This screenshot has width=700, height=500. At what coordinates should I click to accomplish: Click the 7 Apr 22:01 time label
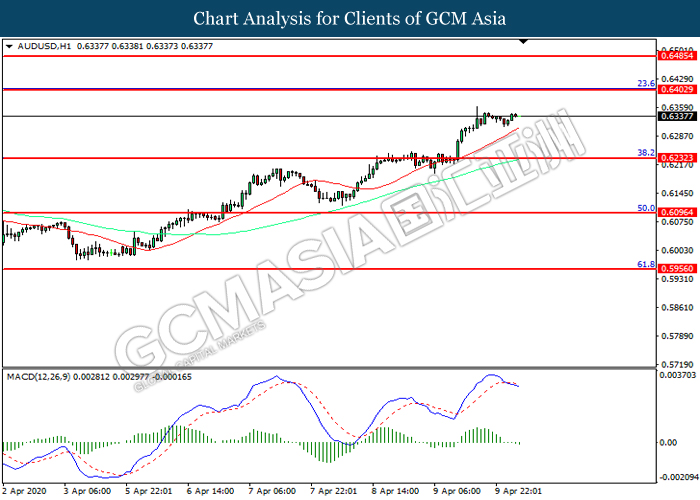(334, 491)
